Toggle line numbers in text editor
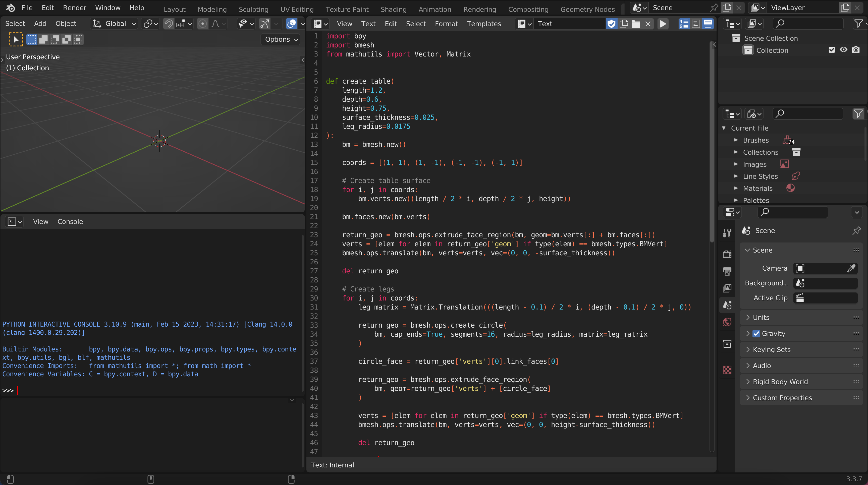868x485 pixels. [684, 24]
